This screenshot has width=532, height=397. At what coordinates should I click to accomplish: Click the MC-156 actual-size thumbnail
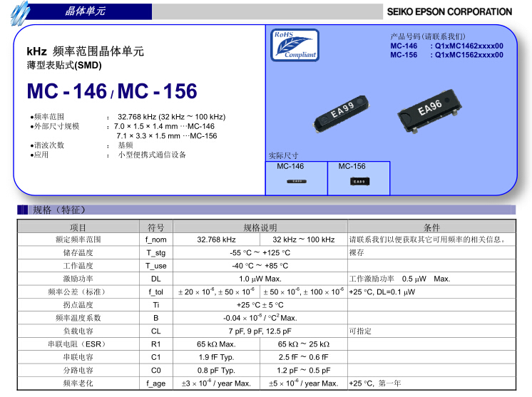[359, 182]
